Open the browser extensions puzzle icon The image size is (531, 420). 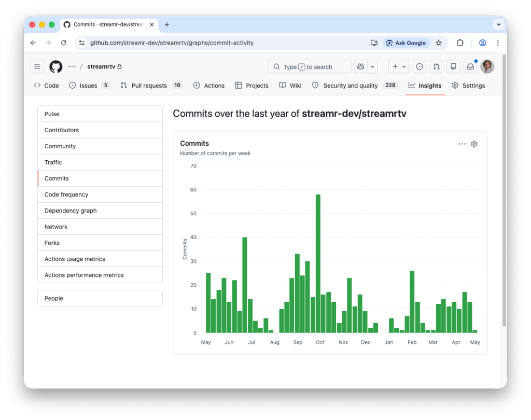coord(459,43)
